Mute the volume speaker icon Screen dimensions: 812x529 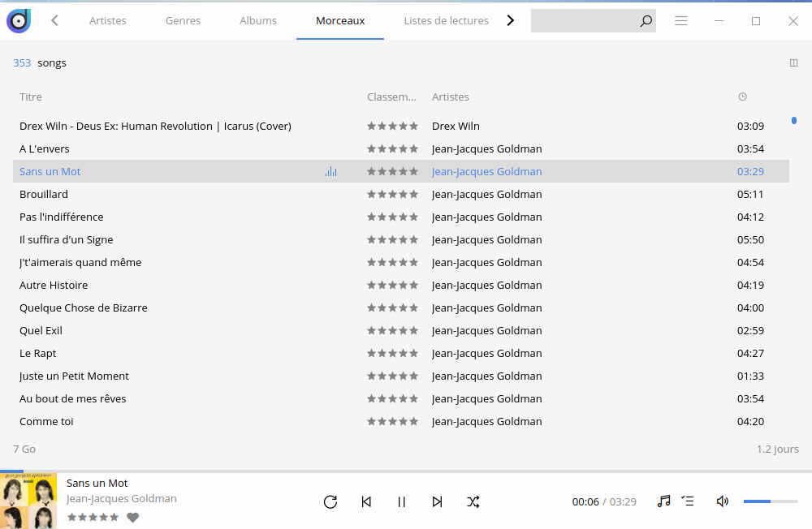722,501
